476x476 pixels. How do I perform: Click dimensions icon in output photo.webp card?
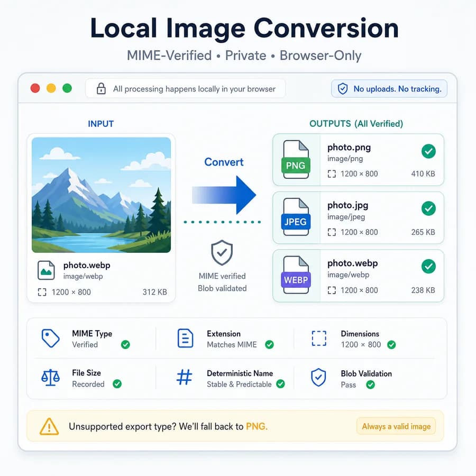(x=332, y=290)
